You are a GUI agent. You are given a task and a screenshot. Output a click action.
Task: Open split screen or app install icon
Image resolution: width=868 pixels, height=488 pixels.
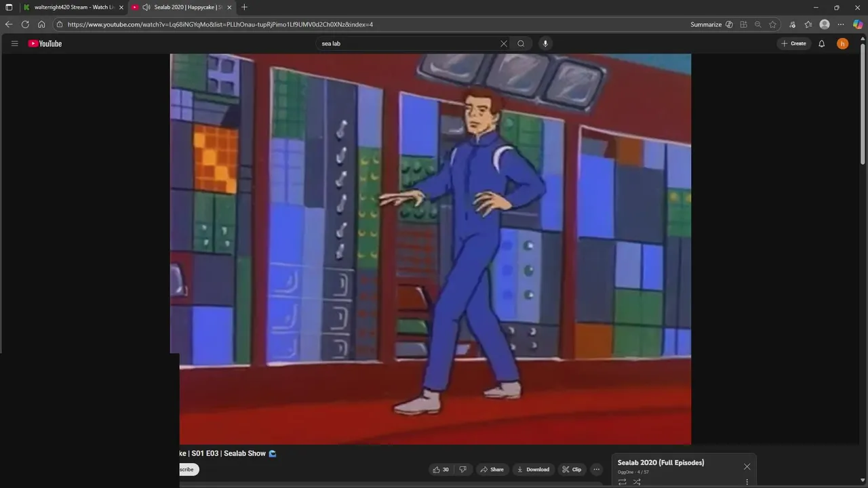(x=743, y=24)
